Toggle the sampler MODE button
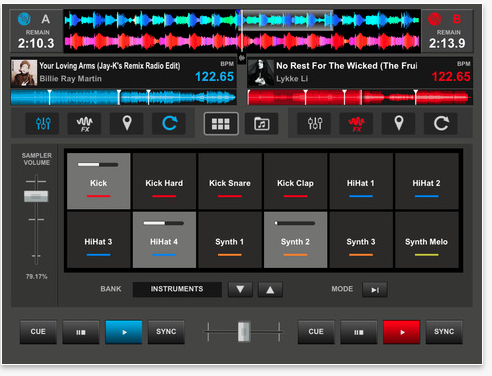 (x=375, y=290)
